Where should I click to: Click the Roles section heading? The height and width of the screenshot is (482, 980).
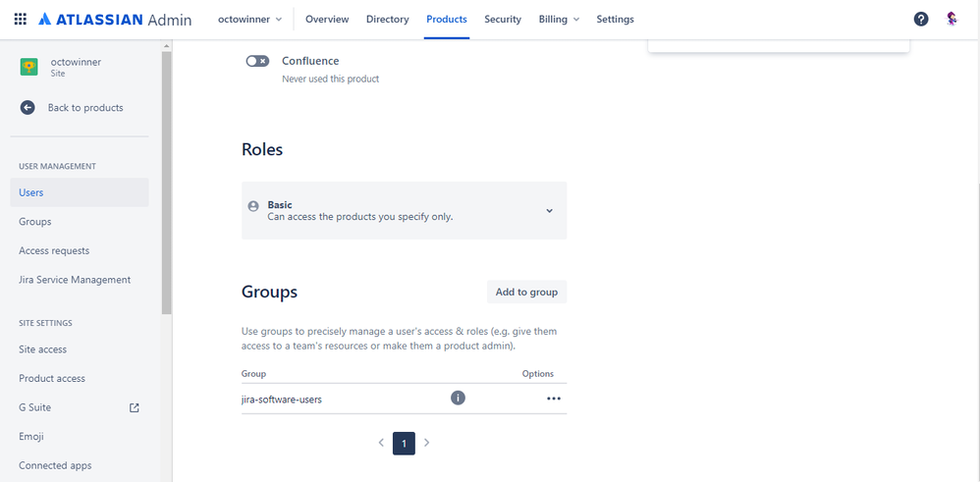[x=262, y=150]
